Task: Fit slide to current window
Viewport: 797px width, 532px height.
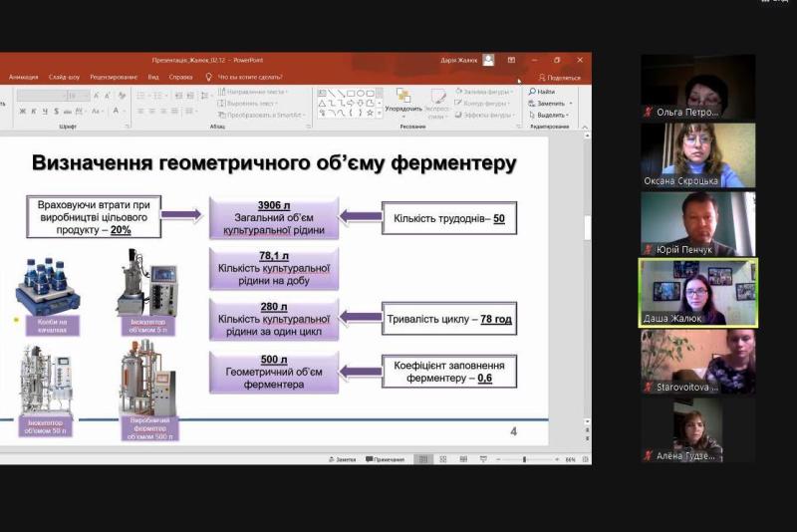Action: point(585,459)
